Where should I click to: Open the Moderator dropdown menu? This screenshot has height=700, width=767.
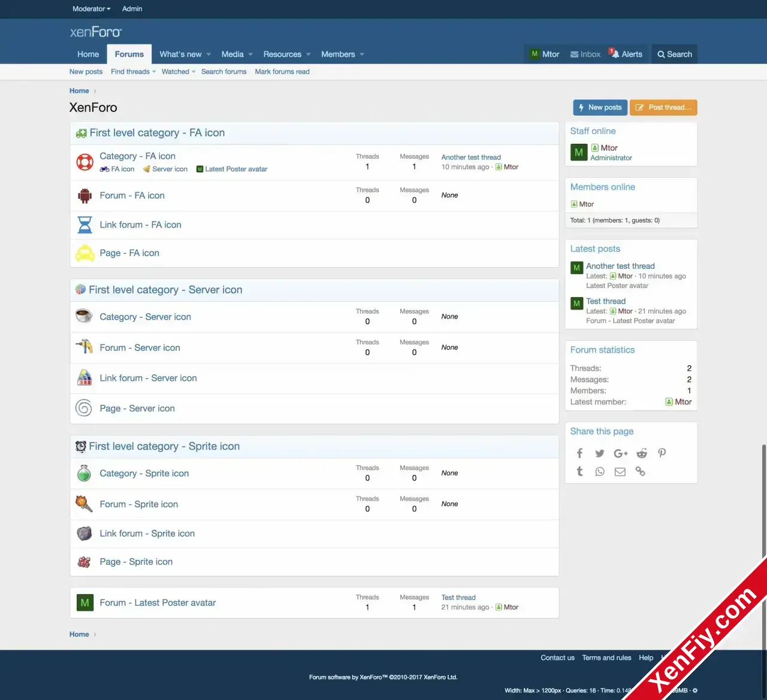pos(91,9)
